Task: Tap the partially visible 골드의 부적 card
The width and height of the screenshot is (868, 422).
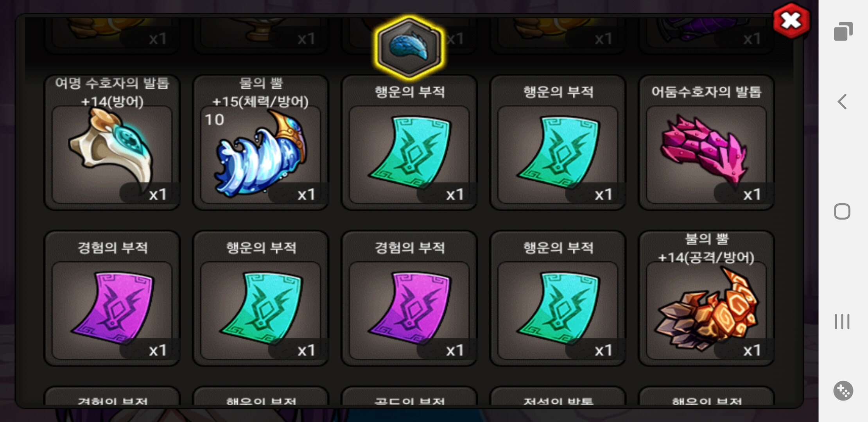Action: pyautogui.click(x=409, y=395)
